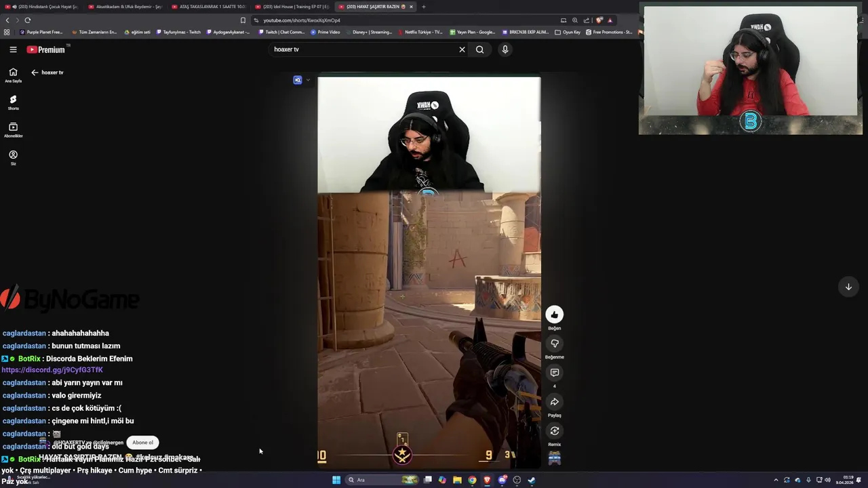Open Shorts in the YouTube sidebar
Image resolution: width=868 pixels, height=488 pixels.
pyautogui.click(x=13, y=102)
